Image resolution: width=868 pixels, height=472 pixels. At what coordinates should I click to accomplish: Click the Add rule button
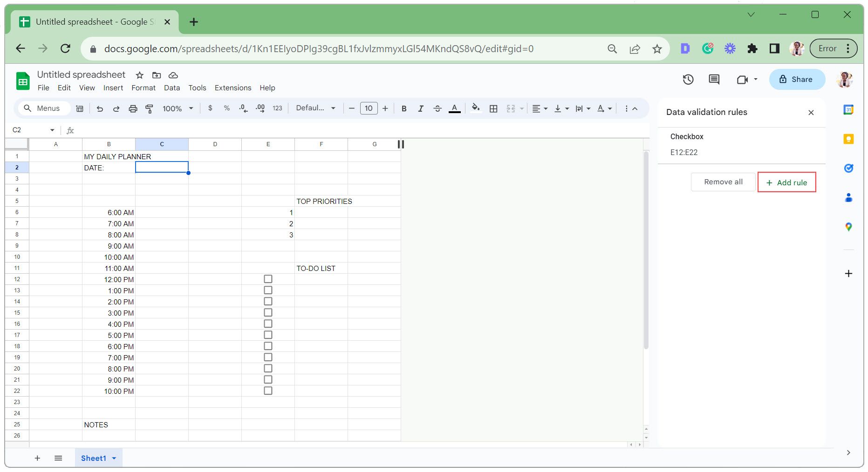tap(786, 182)
